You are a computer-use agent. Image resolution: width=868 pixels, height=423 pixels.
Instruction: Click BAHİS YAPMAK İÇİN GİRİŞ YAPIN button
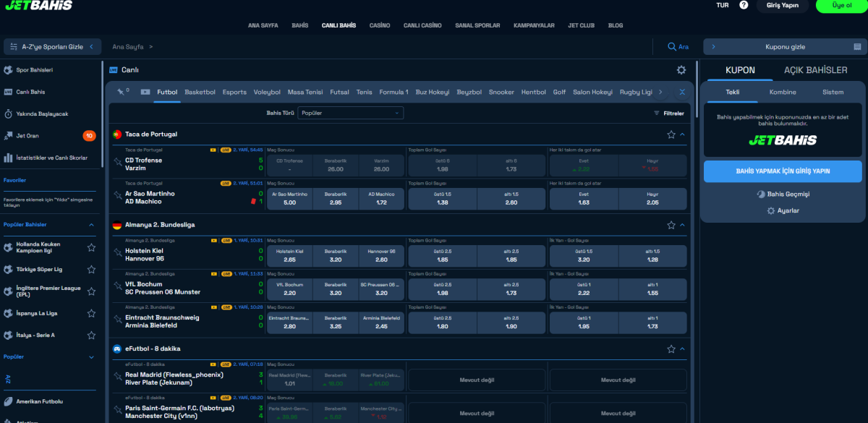pos(783,171)
